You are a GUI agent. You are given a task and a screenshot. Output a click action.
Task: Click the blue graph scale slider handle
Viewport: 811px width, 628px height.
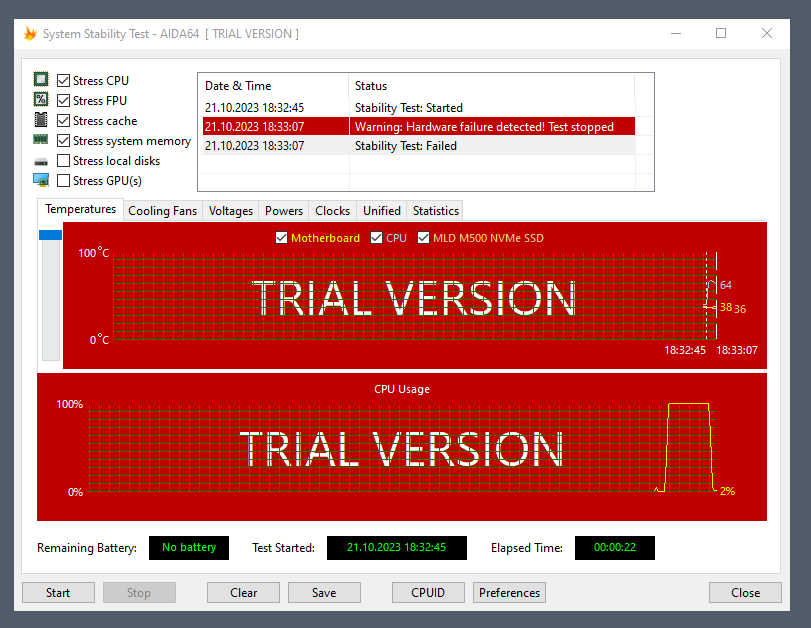click(51, 235)
